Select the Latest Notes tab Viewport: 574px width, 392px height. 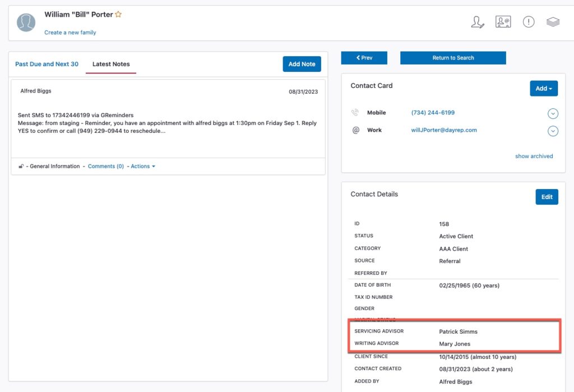tap(111, 64)
